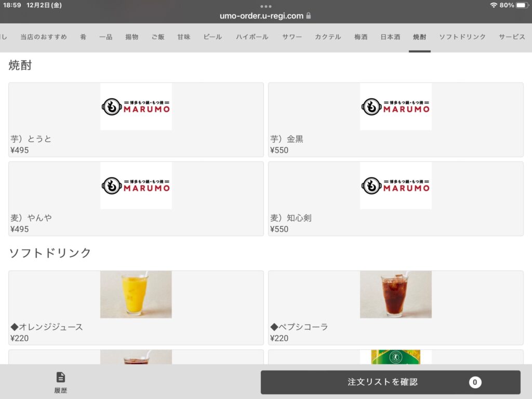This screenshot has height=399, width=532.
Task: Tap the ◆オレンジジュース item name
Action: [47, 327]
